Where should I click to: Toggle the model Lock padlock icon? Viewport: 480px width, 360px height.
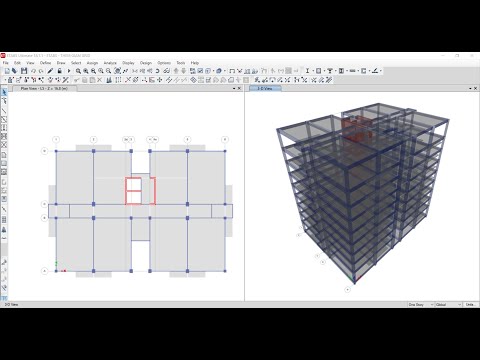click(60, 71)
